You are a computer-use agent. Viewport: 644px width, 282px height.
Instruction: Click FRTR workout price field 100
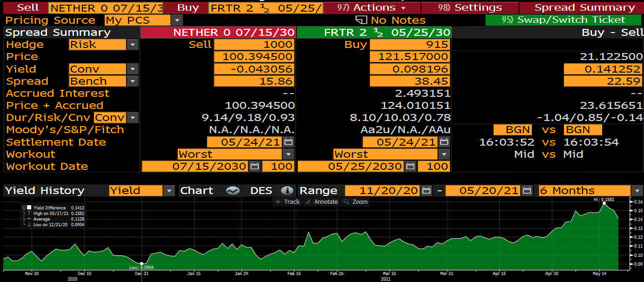coord(434,166)
